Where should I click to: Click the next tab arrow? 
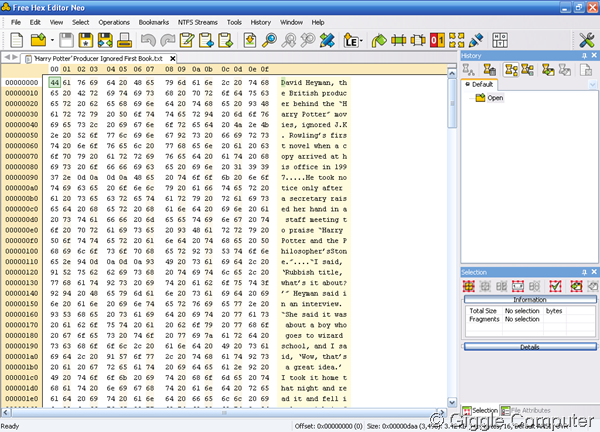pos(15,57)
